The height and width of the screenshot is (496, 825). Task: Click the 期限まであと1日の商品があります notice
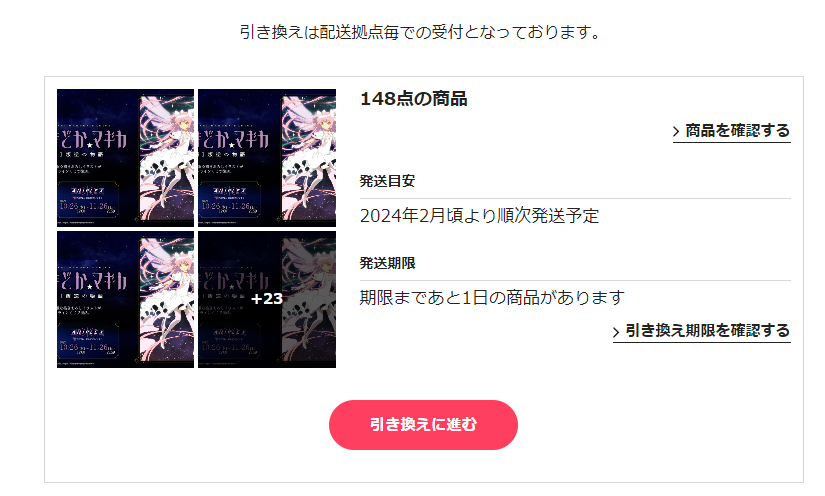pyautogui.click(x=492, y=298)
